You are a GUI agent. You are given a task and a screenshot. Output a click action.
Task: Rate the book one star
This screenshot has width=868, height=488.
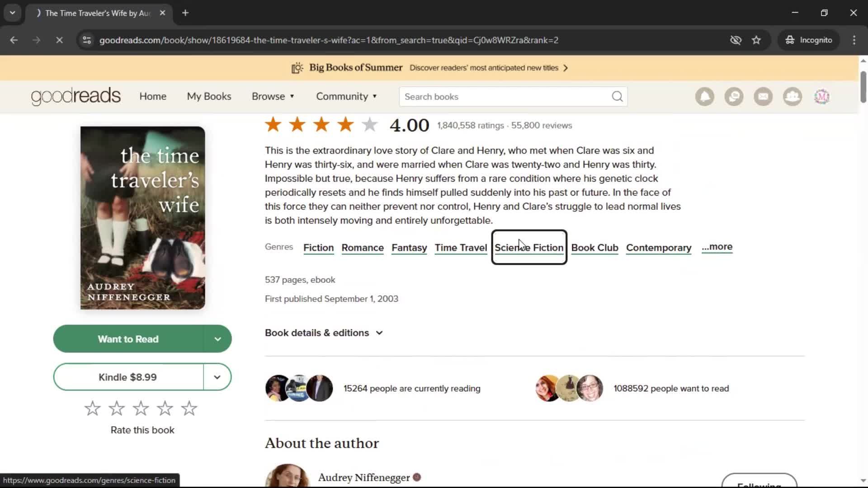point(93,408)
